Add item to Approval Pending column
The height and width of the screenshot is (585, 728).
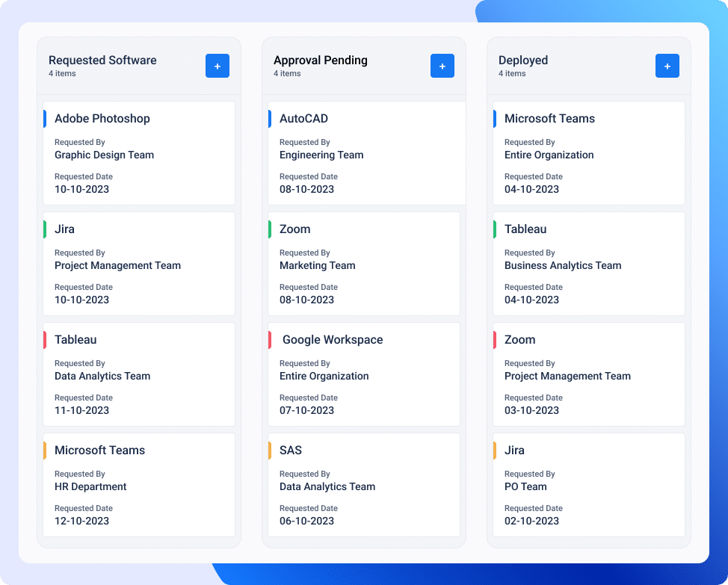(x=442, y=66)
